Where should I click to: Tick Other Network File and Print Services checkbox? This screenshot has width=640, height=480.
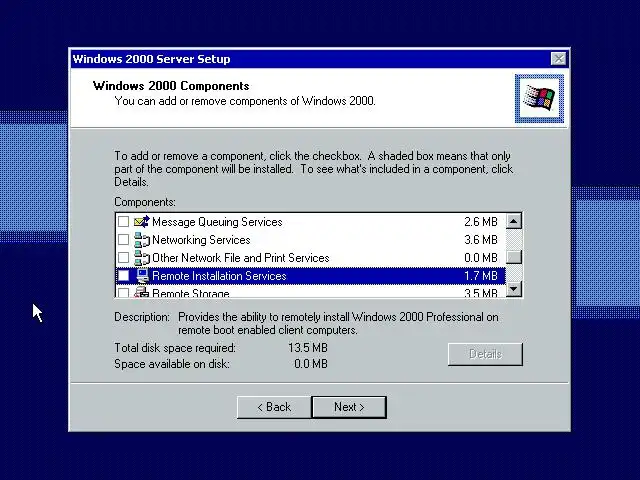pos(123,258)
